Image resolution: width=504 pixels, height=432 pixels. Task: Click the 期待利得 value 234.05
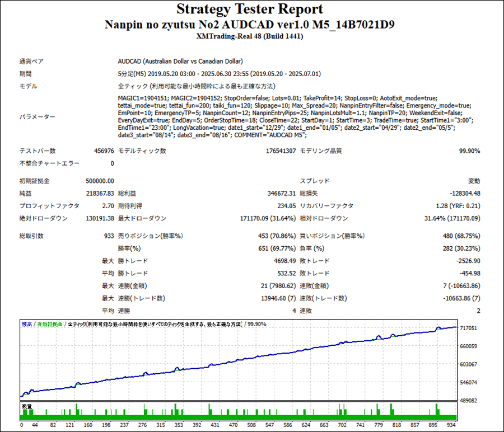pos(286,206)
